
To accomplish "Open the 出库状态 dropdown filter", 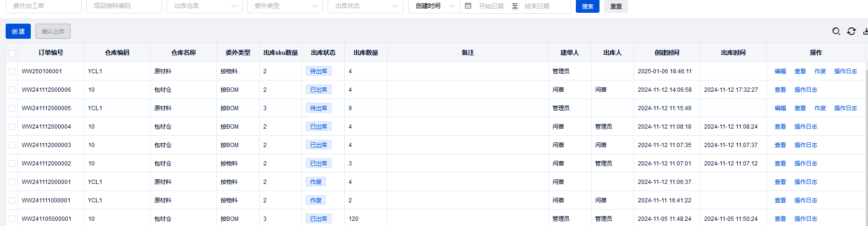I will click(365, 6).
